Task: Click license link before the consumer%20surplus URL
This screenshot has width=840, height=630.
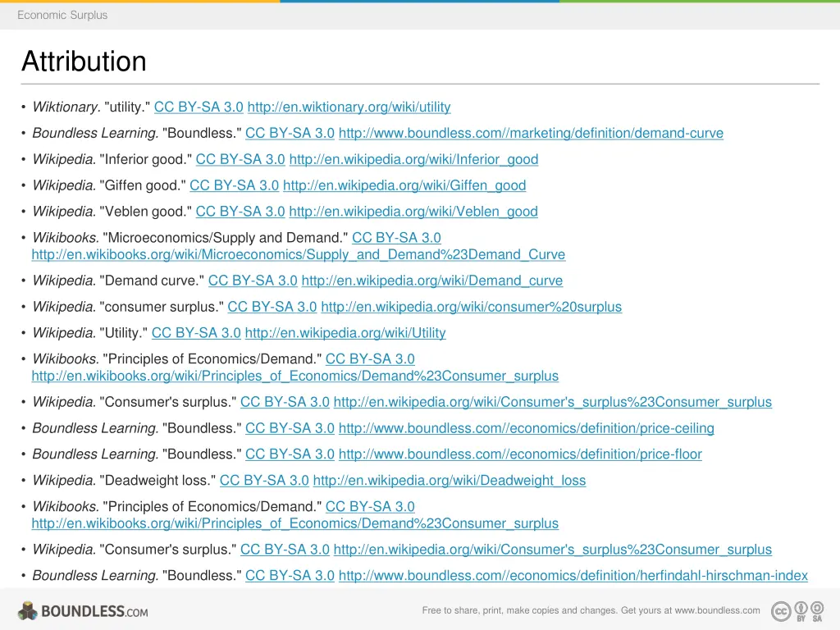Action: [x=272, y=307]
